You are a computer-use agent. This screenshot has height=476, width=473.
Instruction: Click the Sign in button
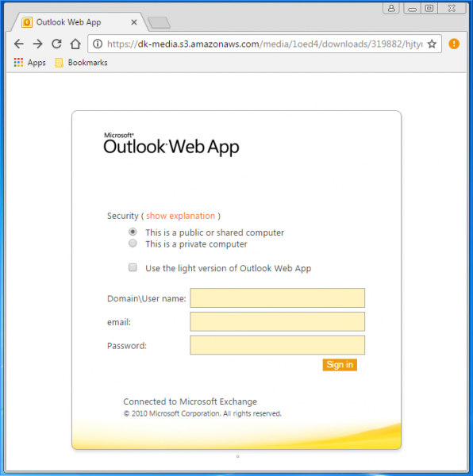[340, 365]
